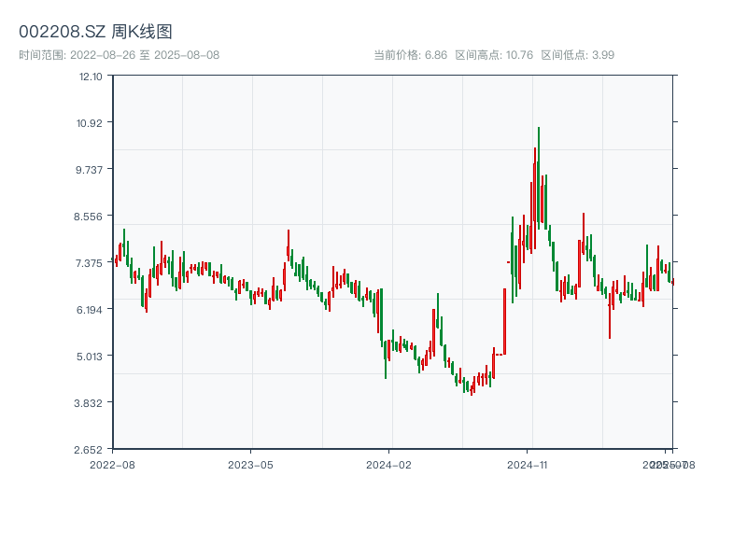
Task: Click y-axis label 8.556
Action: 88,217
